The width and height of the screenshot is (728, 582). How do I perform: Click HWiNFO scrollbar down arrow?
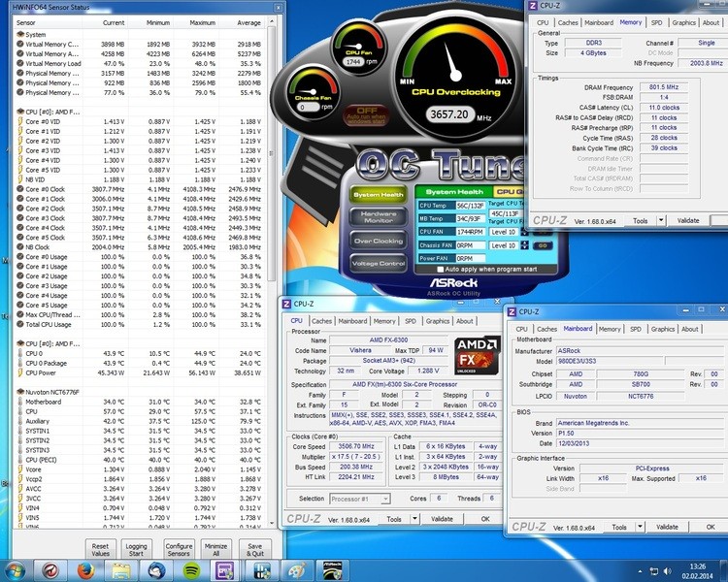click(x=272, y=524)
